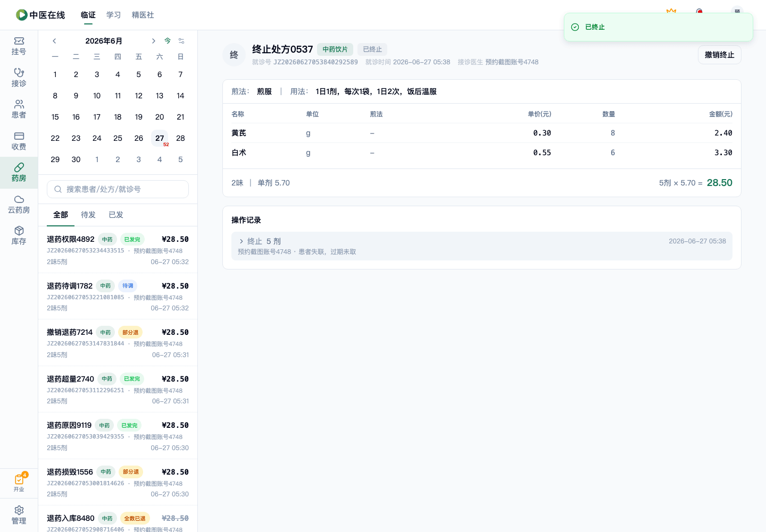Click the 待调 badge on 退药待调1782

click(128, 286)
